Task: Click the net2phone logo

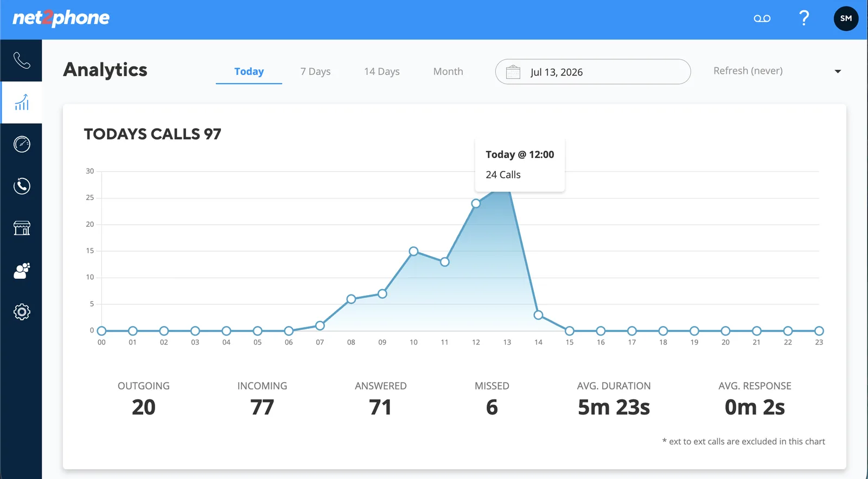Action: pos(61,18)
